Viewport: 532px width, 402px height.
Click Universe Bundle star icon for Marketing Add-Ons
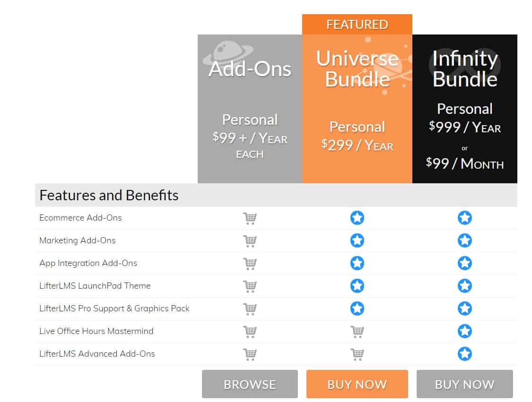358,240
